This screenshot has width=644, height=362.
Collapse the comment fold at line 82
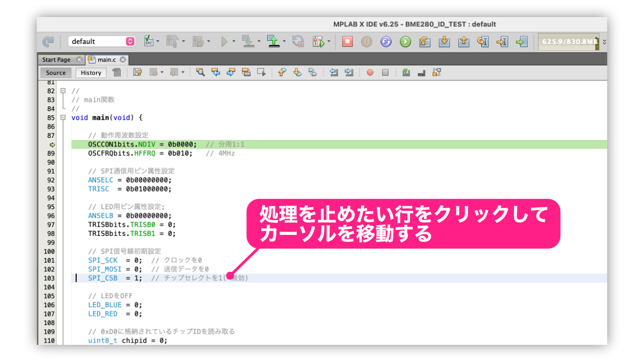coord(63,91)
